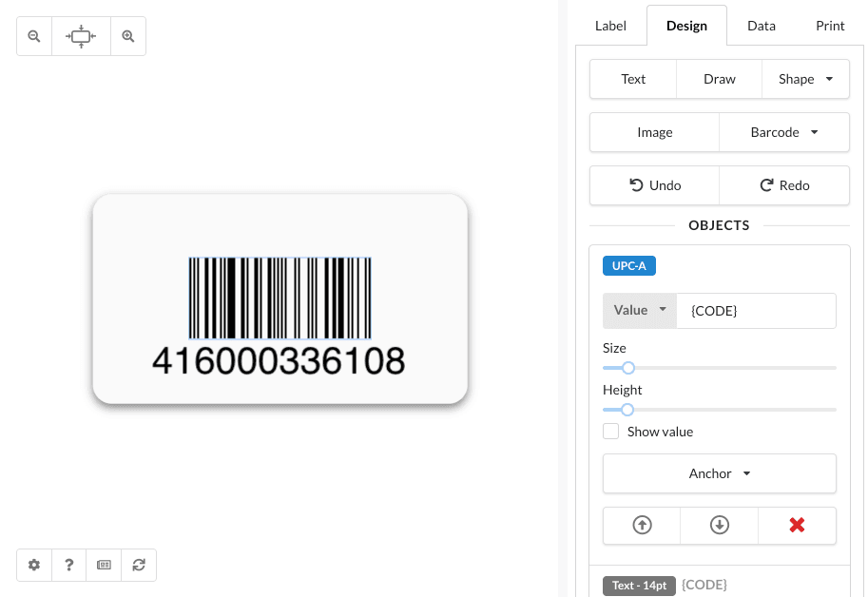Click the fit-to-view icon on canvas toolbar
The image size is (868, 597).
click(81, 35)
